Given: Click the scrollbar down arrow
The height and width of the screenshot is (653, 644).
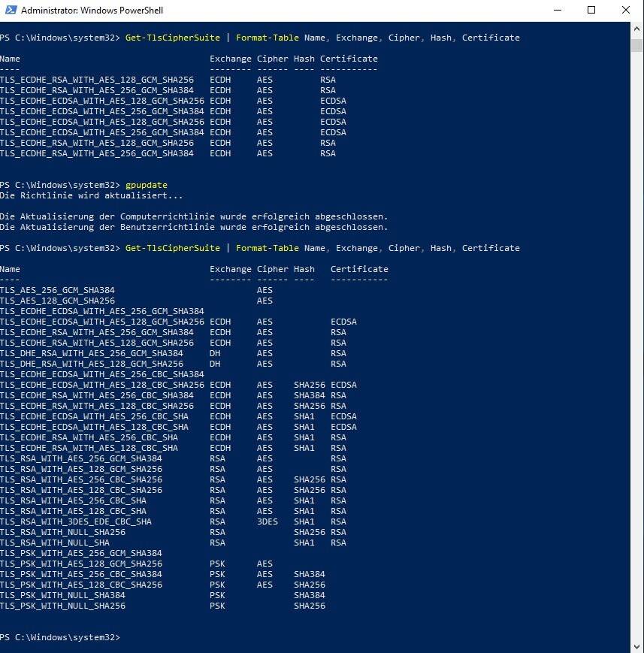Looking at the screenshot, I should tap(637, 646).
